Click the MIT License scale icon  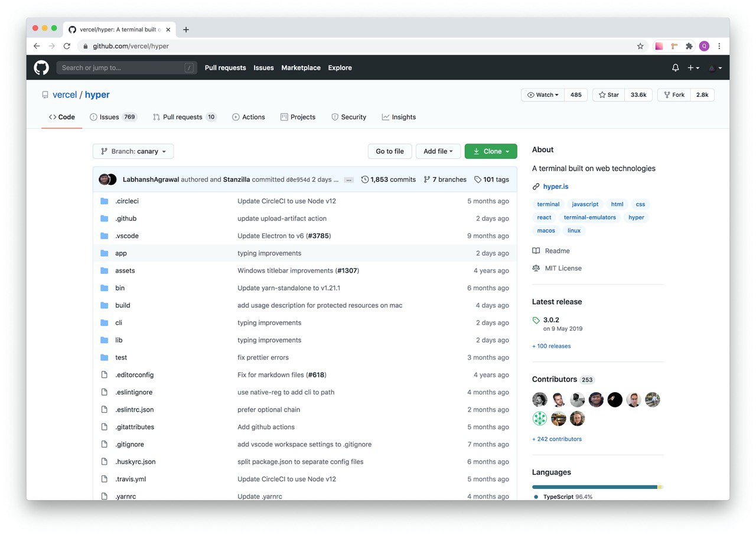click(x=536, y=268)
